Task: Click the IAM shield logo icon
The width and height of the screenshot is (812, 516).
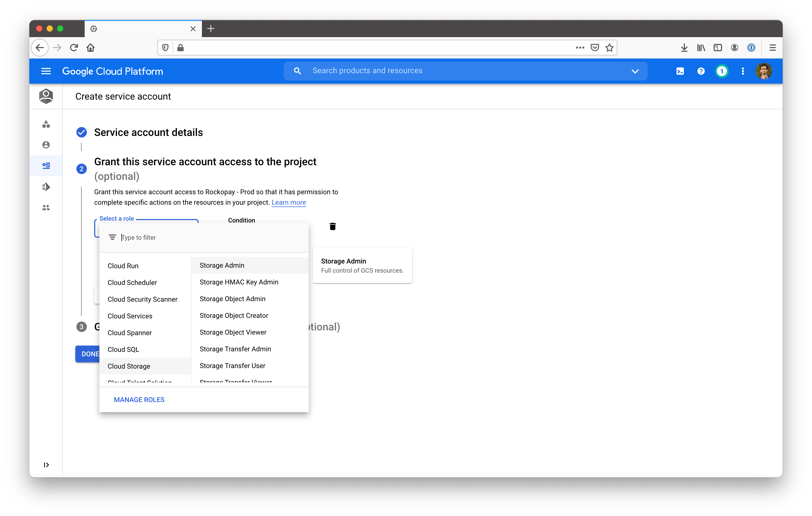Action: click(46, 96)
